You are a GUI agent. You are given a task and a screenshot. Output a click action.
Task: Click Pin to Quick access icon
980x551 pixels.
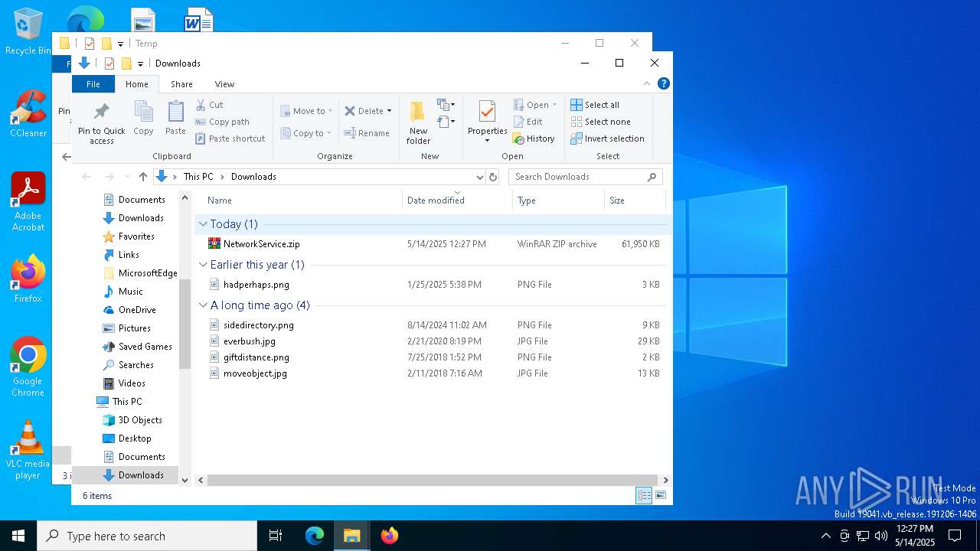(101, 113)
